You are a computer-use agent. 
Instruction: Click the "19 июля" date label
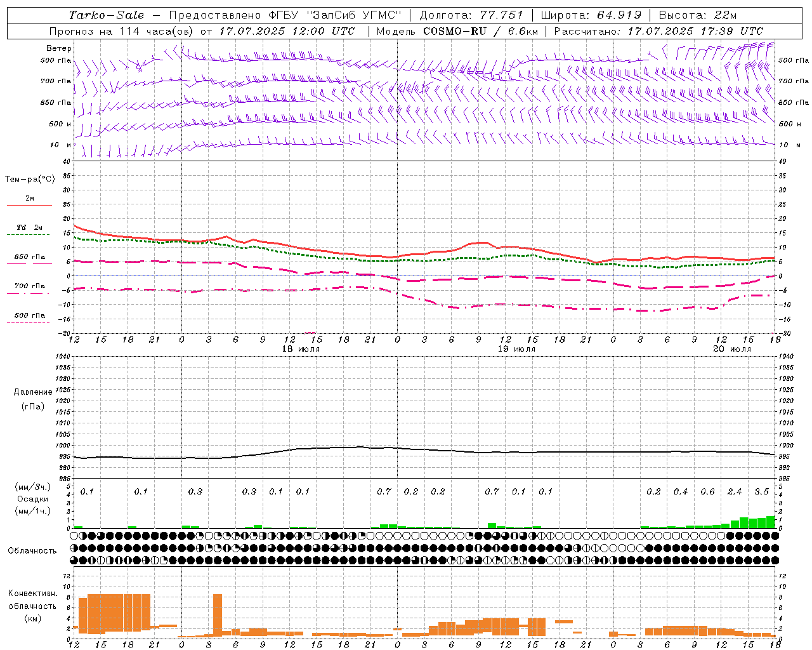coord(516,349)
